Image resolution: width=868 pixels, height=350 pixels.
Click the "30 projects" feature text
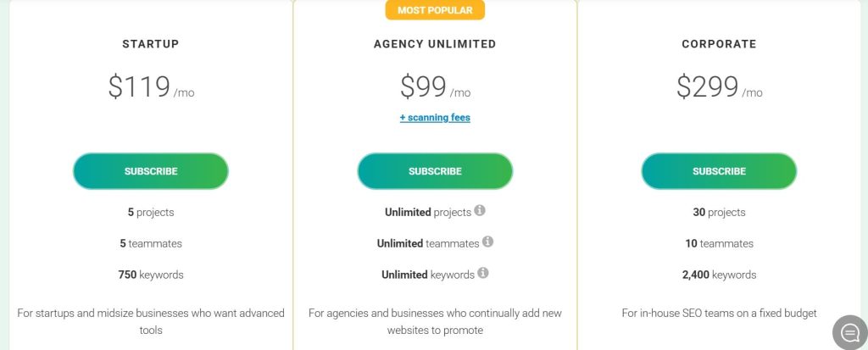(x=719, y=212)
